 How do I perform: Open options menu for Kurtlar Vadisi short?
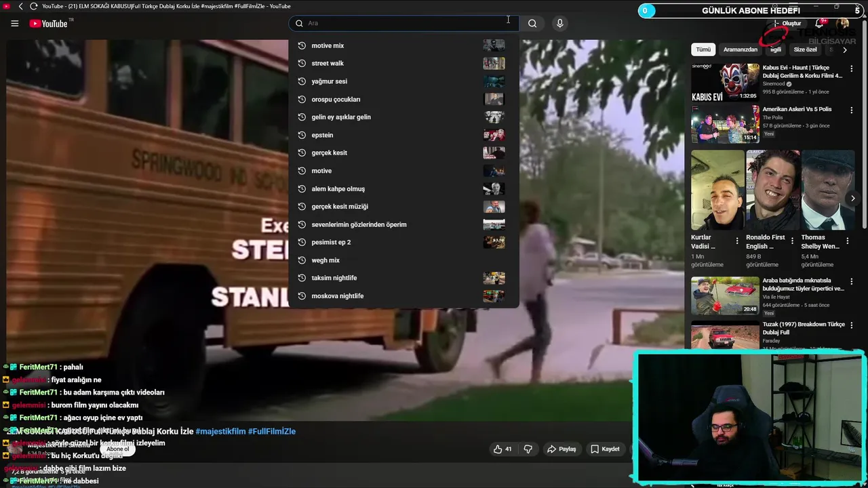tap(737, 241)
